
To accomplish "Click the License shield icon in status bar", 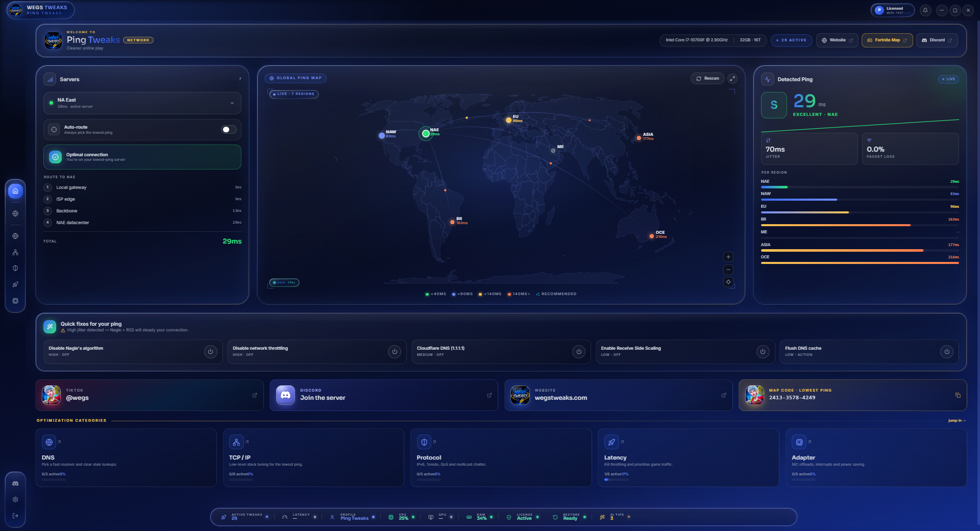I will click(x=509, y=517).
